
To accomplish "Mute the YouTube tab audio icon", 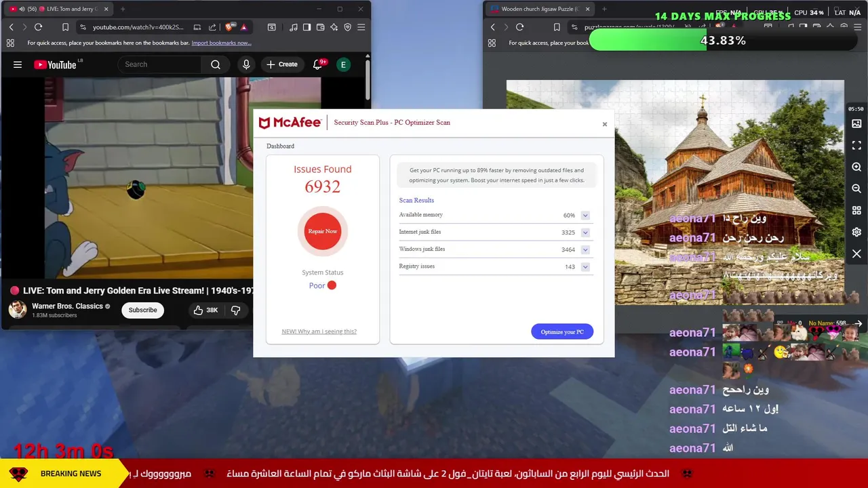I will coord(22,9).
